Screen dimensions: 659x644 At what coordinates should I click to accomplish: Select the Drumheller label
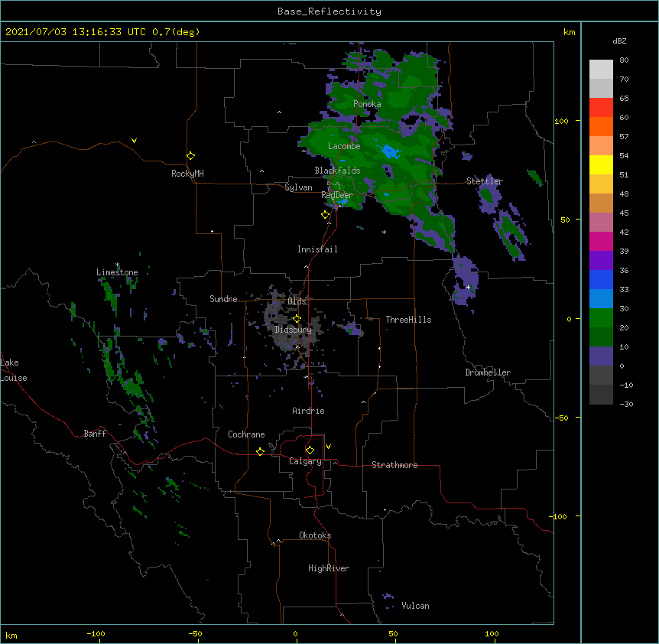click(488, 372)
